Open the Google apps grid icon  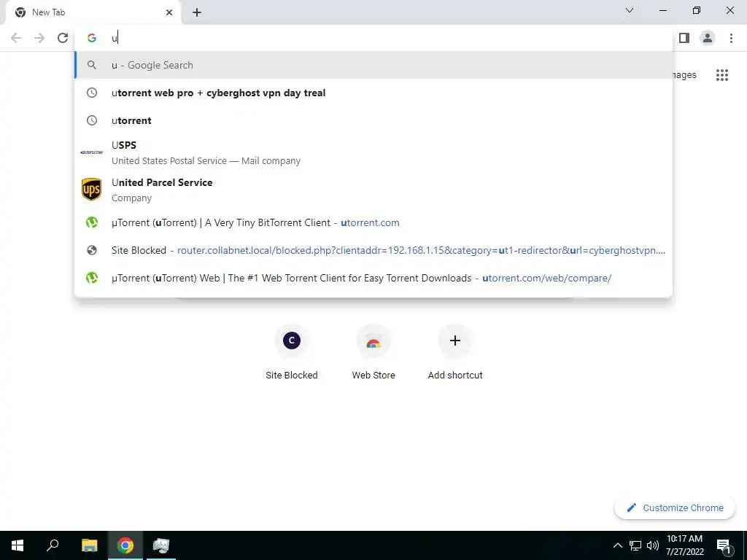point(722,75)
